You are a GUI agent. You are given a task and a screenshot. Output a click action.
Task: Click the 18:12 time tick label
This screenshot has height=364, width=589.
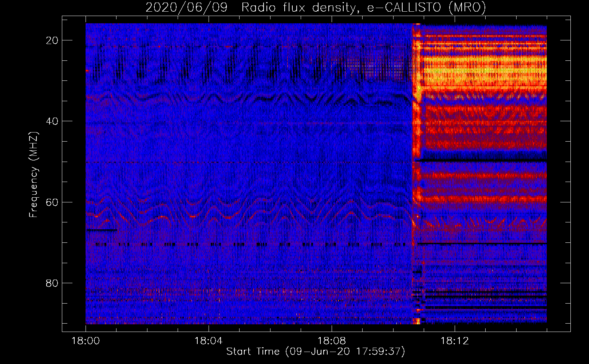click(455, 341)
